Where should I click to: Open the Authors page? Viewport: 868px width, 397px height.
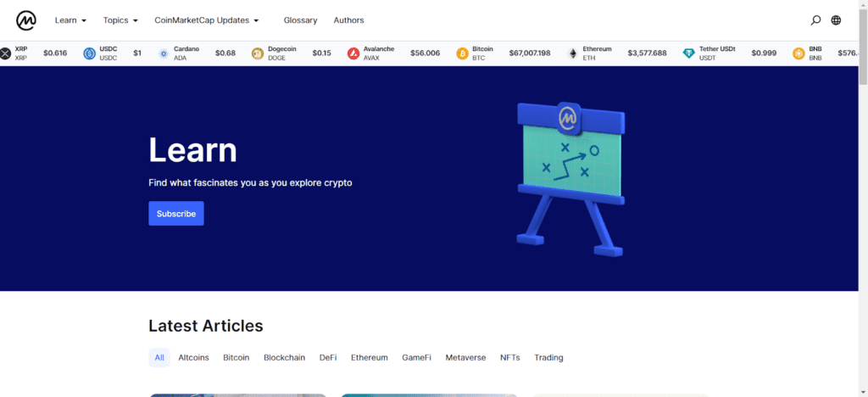348,20
